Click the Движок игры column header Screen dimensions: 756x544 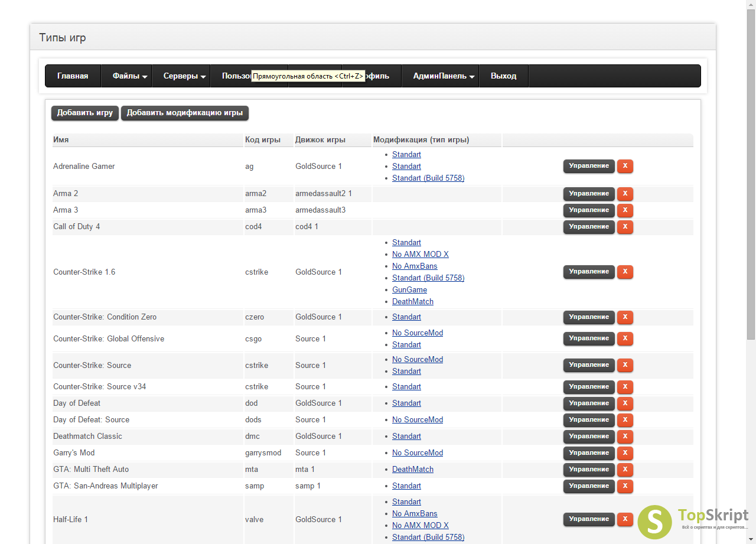(333, 140)
